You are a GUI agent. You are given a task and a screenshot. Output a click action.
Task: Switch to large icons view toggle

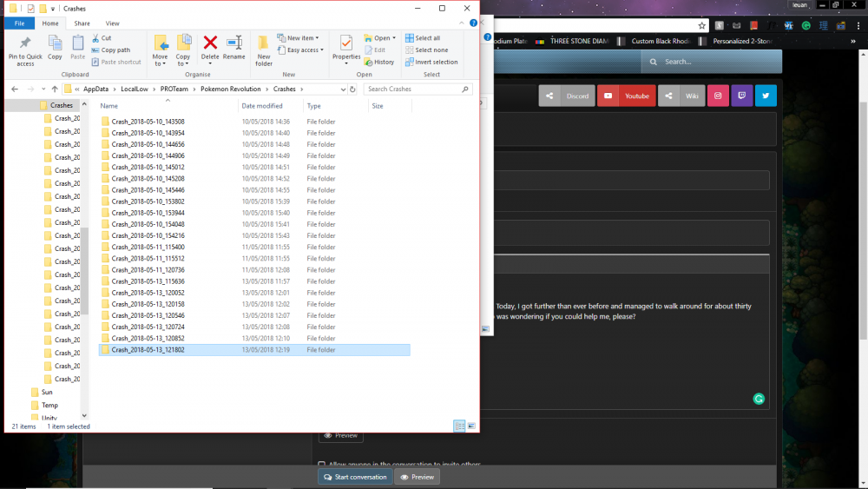[471, 426]
